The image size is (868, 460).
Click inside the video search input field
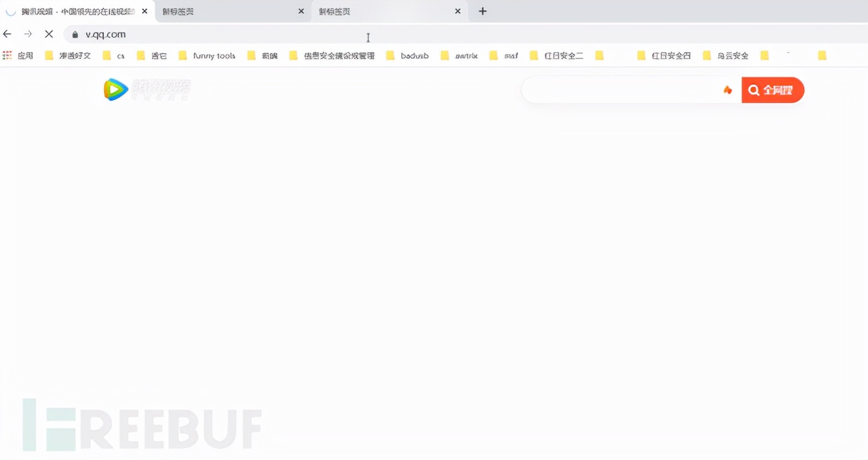coord(623,89)
